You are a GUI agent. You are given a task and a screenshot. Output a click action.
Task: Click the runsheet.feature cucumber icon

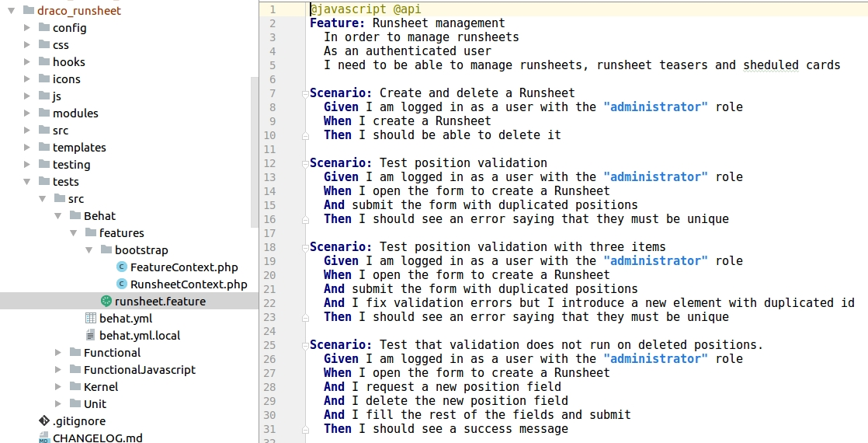click(106, 301)
